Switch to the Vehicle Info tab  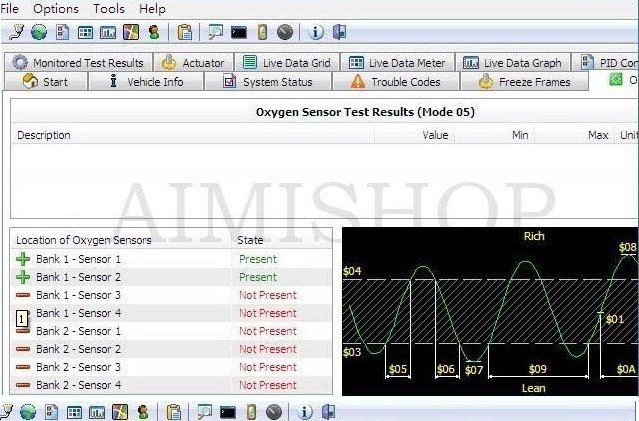(146, 82)
